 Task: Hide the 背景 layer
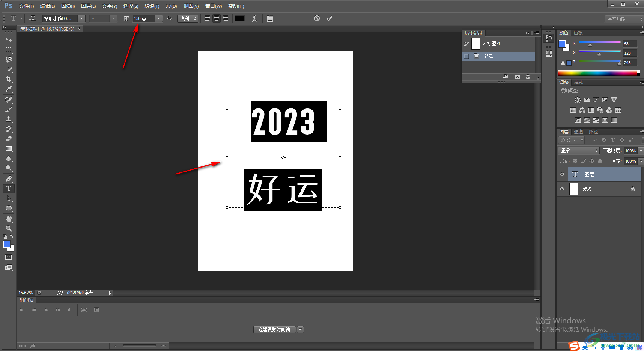click(562, 189)
